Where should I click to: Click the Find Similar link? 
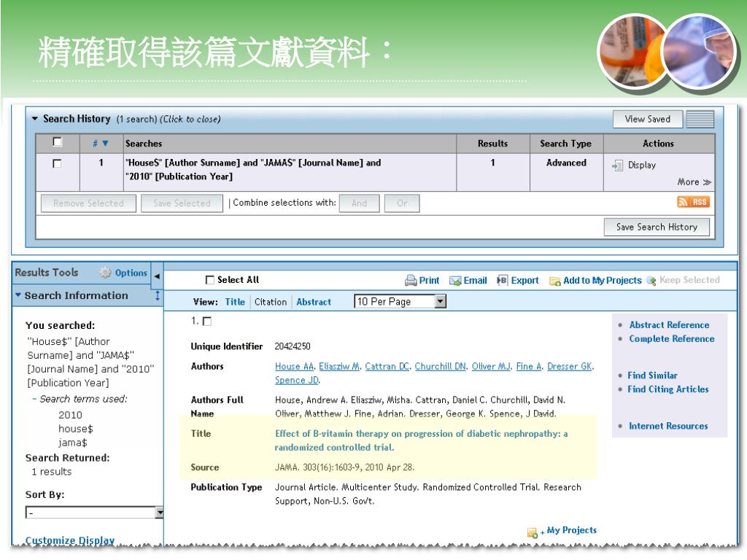tap(652, 376)
